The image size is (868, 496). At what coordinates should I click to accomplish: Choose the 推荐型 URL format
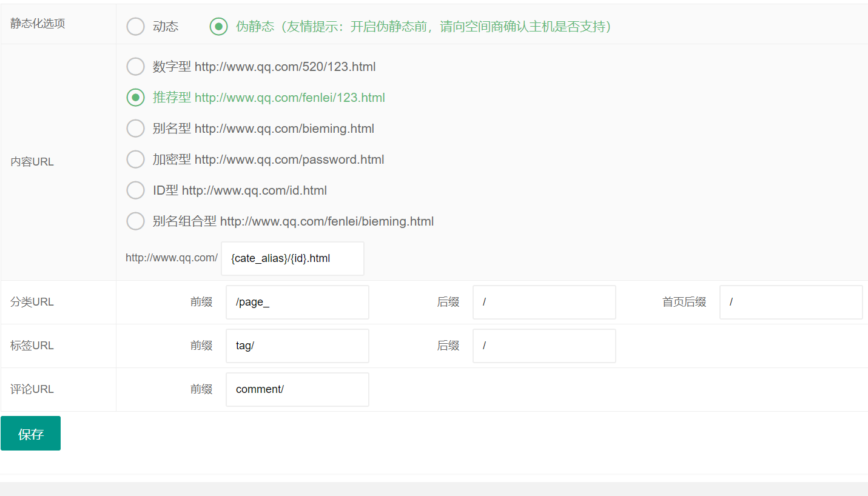click(x=135, y=97)
